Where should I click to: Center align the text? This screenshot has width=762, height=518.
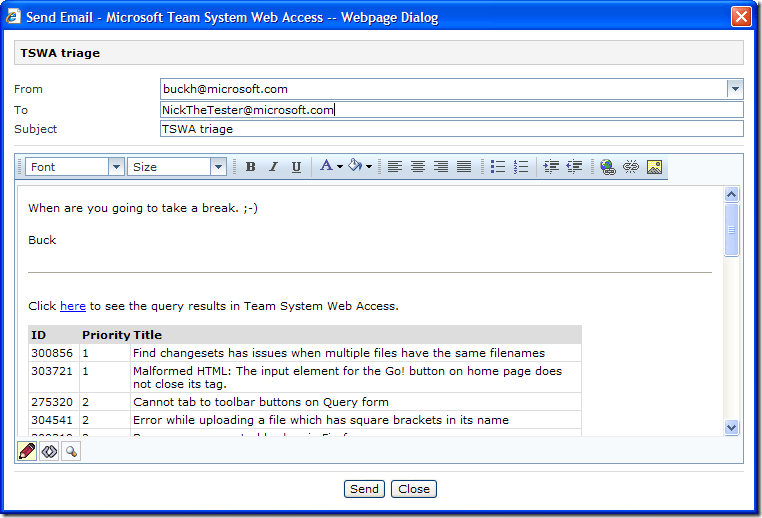418,167
